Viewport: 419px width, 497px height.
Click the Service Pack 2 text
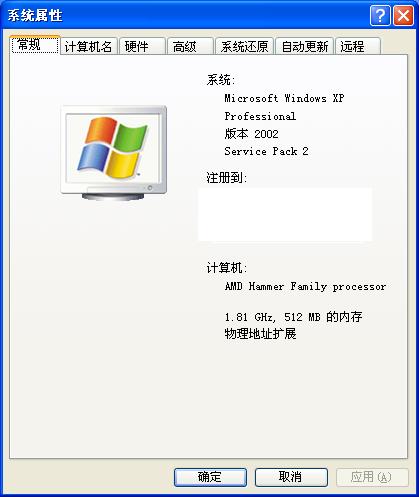[x=266, y=151]
